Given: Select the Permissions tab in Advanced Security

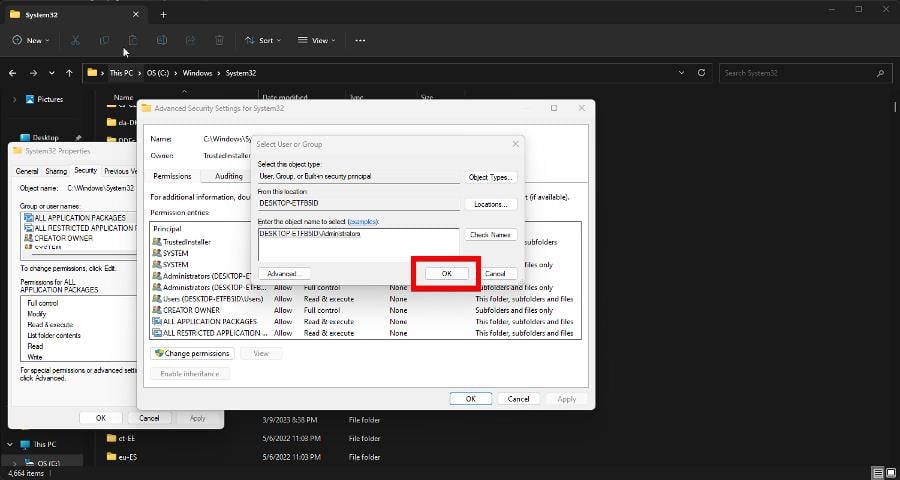Looking at the screenshot, I should (172, 176).
